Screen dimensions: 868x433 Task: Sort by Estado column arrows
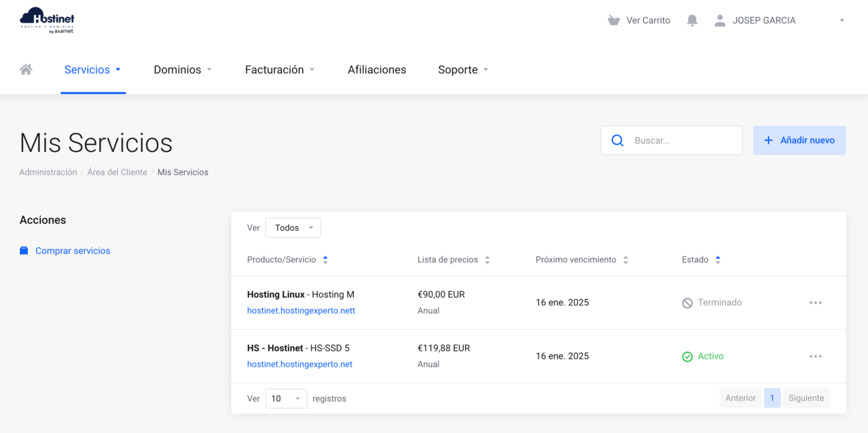coord(718,260)
